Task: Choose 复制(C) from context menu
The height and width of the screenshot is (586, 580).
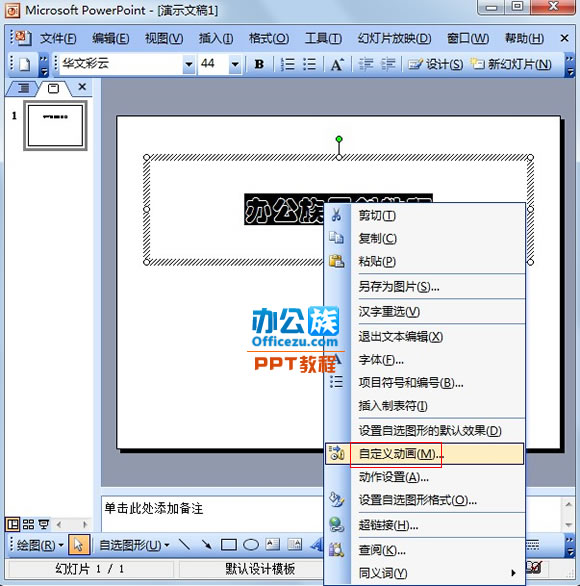Action: point(424,238)
